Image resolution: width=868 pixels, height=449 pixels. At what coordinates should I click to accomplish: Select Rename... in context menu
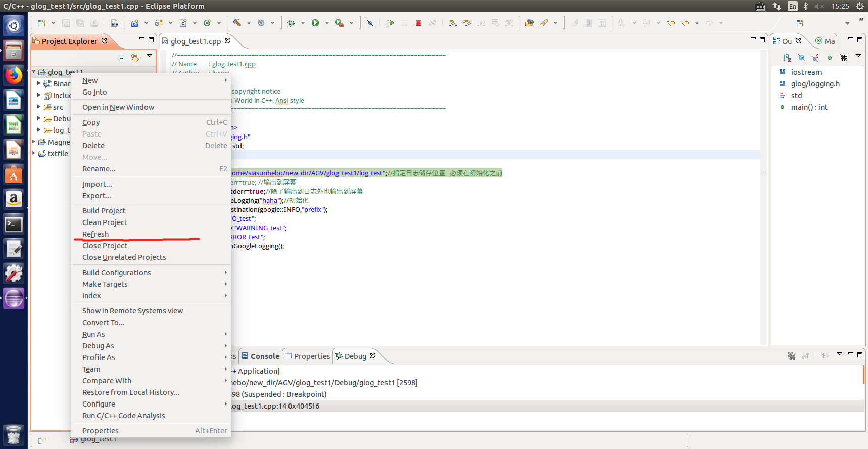pyautogui.click(x=151, y=169)
